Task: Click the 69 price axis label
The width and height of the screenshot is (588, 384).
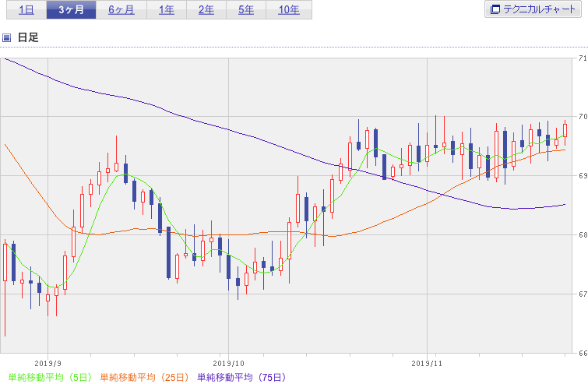Action: tap(583, 176)
